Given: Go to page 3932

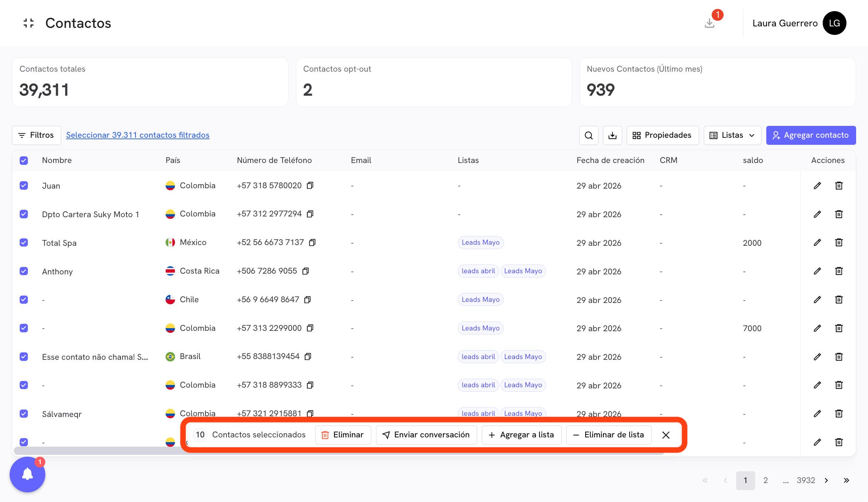Looking at the screenshot, I should 806,480.
